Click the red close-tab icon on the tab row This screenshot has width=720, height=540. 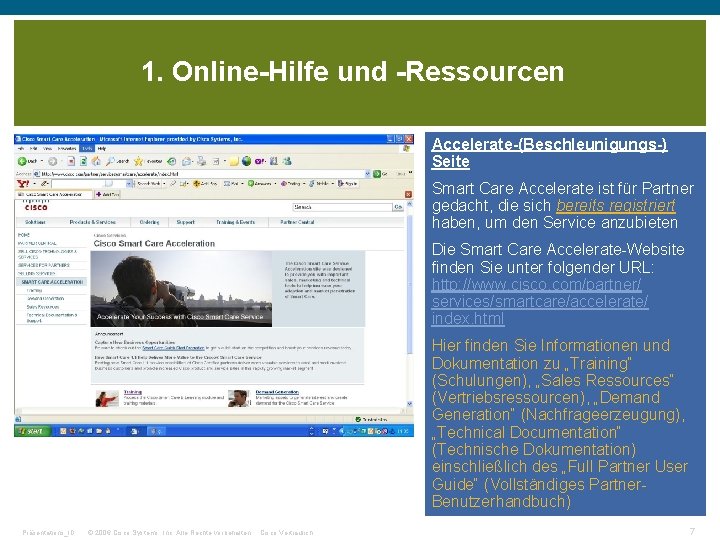[408, 194]
